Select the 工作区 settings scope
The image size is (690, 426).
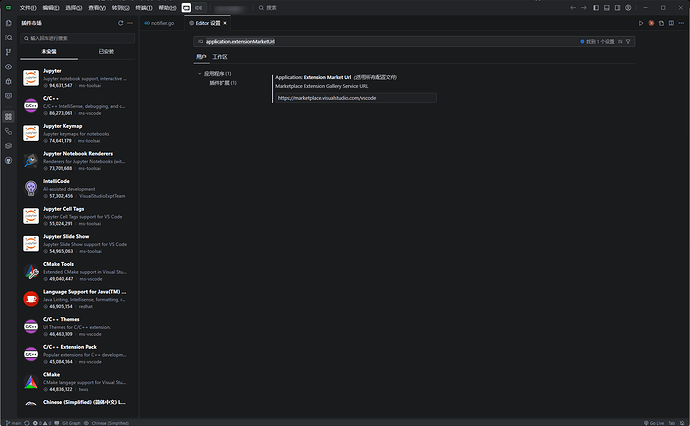233,57
